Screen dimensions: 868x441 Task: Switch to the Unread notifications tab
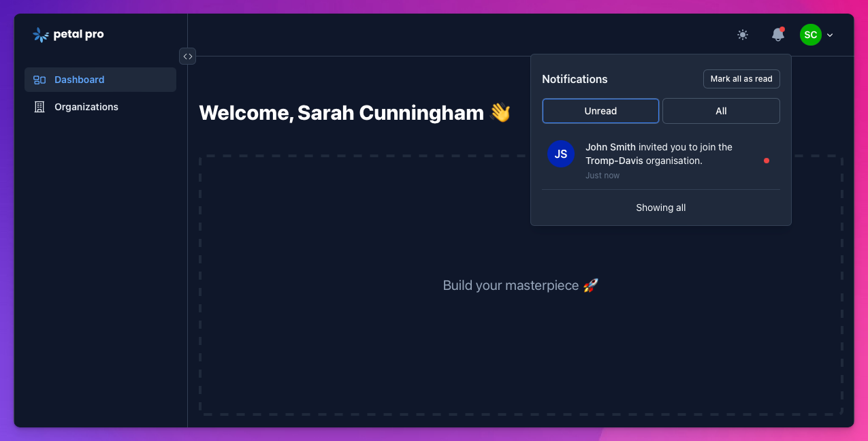click(600, 111)
